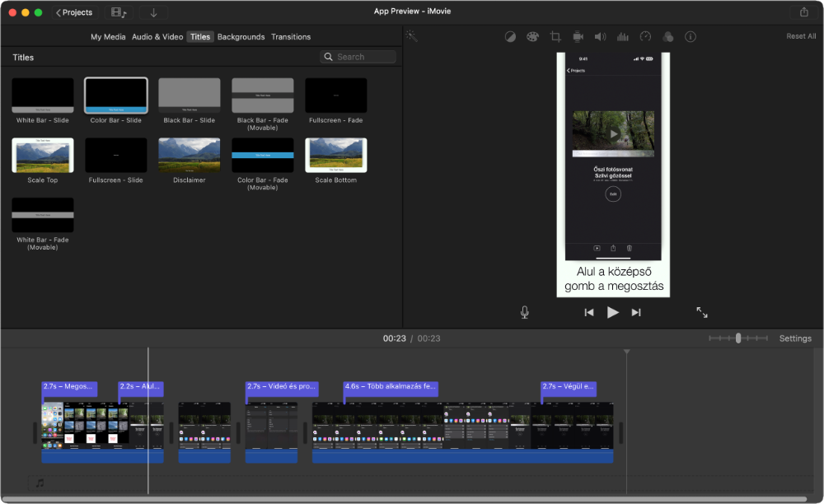The image size is (824, 504).
Task: Enter fullscreen playback mode
Action: pos(702,312)
